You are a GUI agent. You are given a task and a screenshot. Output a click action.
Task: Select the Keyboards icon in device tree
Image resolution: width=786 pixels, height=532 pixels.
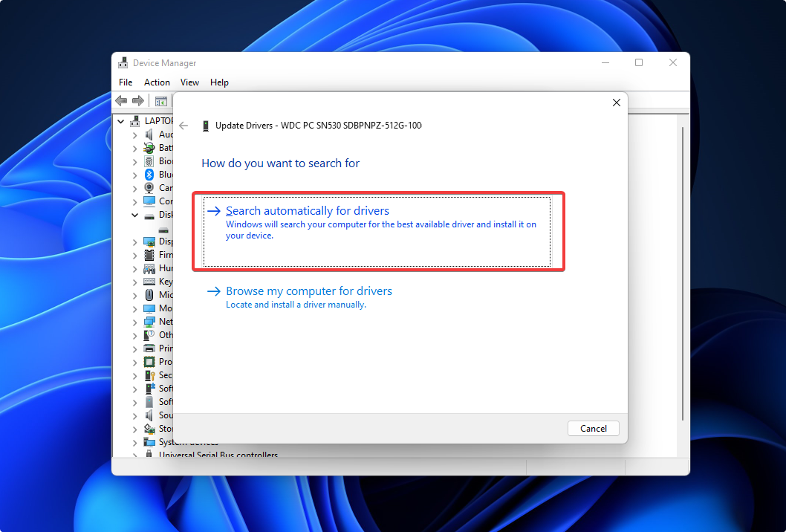click(149, 282)
